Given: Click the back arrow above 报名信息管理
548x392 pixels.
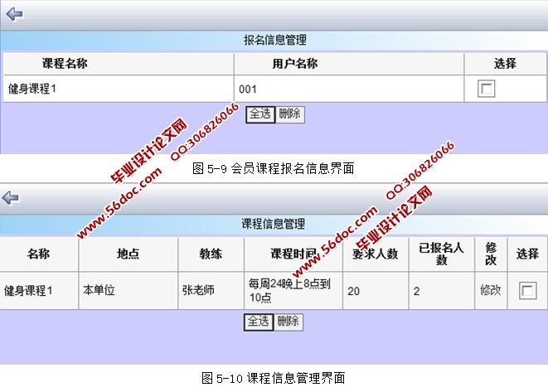Looking at the screenshot, I should pos(14,14).
